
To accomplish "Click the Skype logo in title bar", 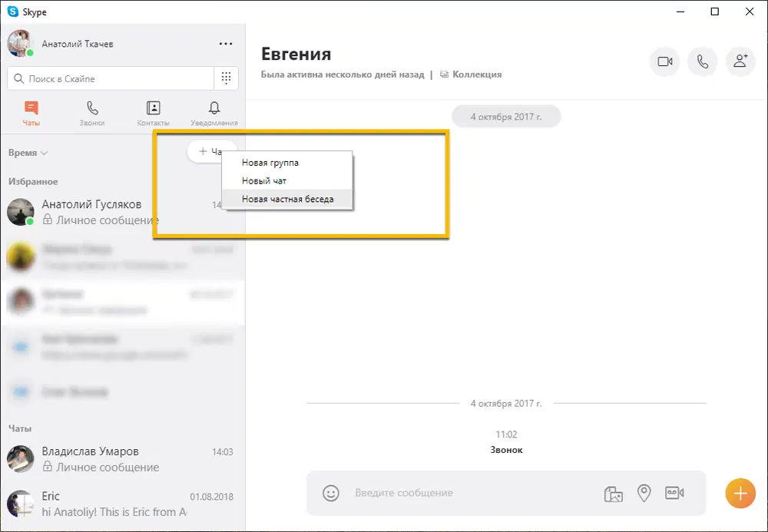I will point(13,12).
